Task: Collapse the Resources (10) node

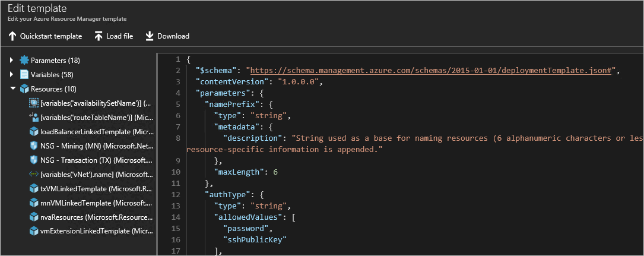Action: [x=12, y=89]
